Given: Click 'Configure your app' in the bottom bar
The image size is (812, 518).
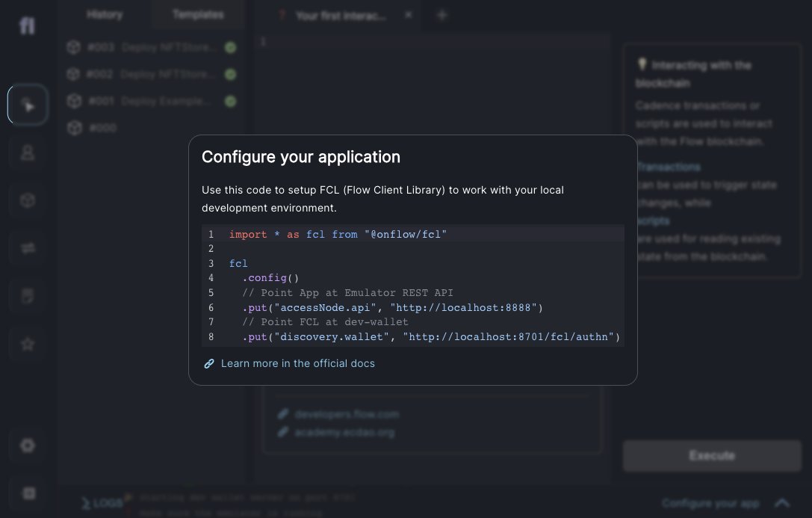Looking at the screenshot, I should pyautogui.click(x=710, y=503).
